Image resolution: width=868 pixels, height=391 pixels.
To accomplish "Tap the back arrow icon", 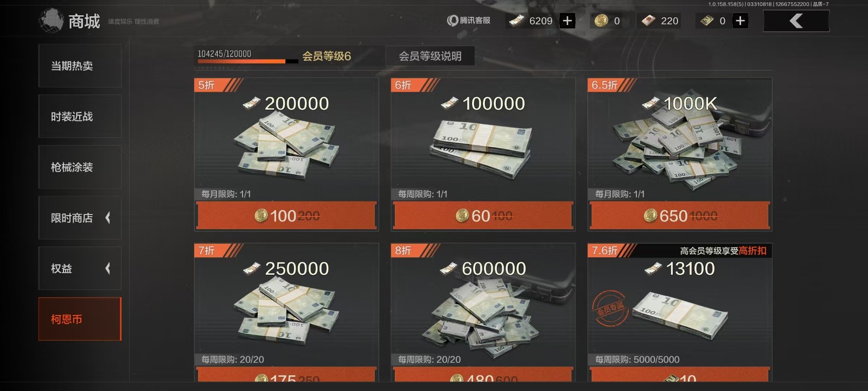I will click(796, 21).
